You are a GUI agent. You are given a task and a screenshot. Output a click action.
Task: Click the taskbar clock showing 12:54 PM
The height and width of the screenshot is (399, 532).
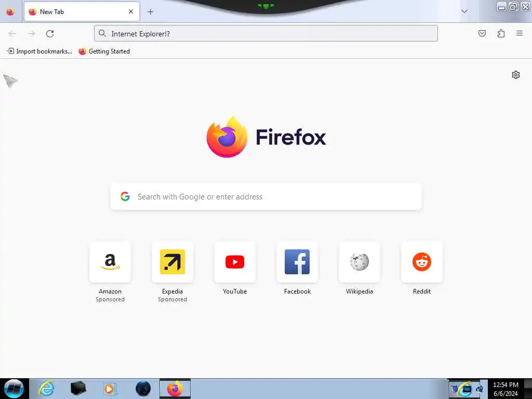[506, 389]
